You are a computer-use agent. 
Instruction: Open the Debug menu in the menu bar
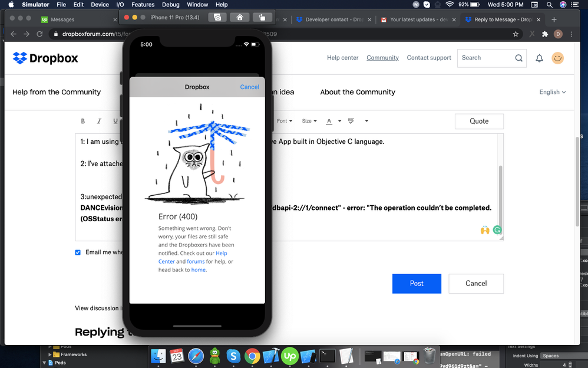(171, 5)
